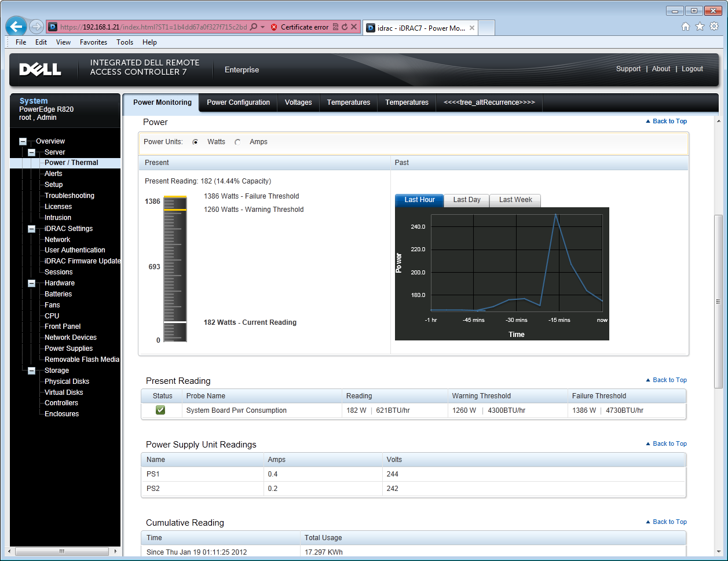Click the green status checkmark for System Board Pwr Consumption
The image size is (728, 561).
point(160,410)
